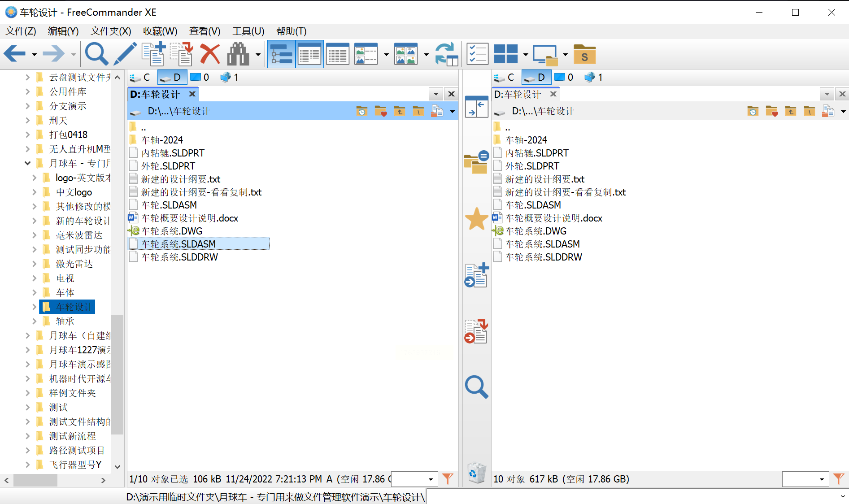Open the left filter combo box

414,479
